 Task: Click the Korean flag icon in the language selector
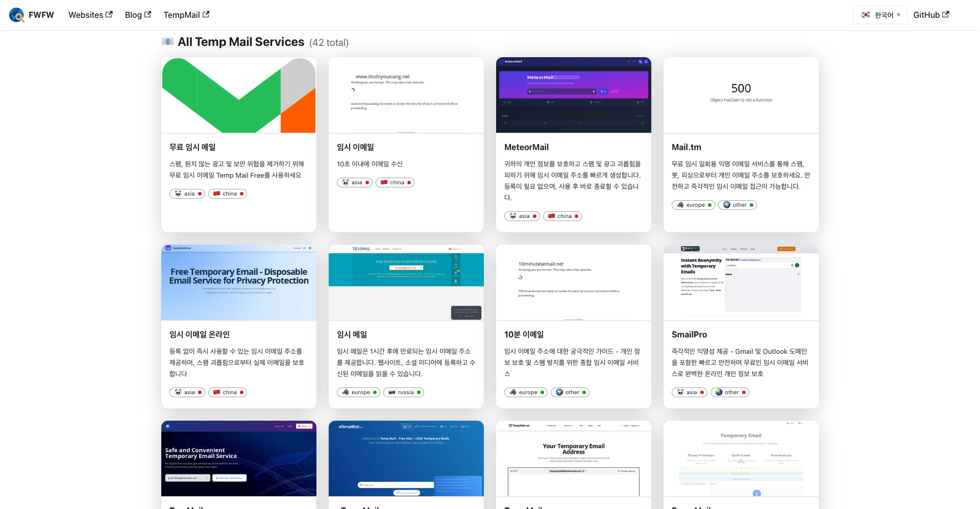866,15
